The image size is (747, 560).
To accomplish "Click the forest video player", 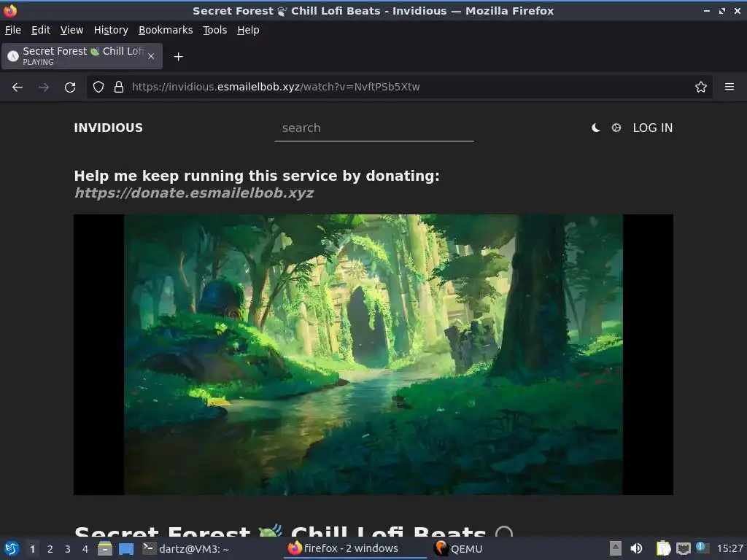I will coord(373,354).
